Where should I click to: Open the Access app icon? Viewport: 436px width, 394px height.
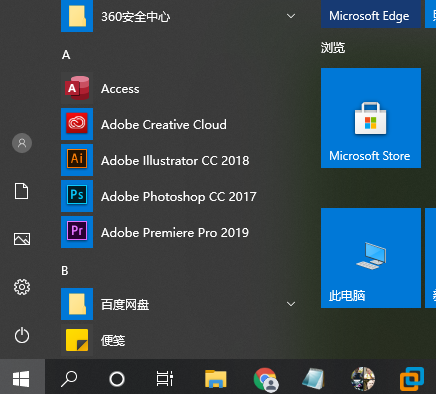pos(77,88)
